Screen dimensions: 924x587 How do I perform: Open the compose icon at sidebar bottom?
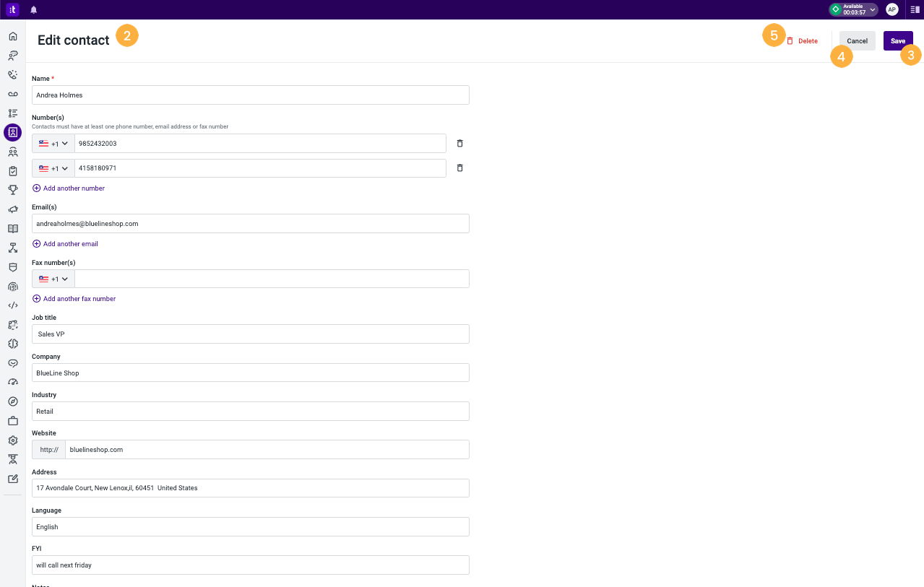click(x=12, y=478)
